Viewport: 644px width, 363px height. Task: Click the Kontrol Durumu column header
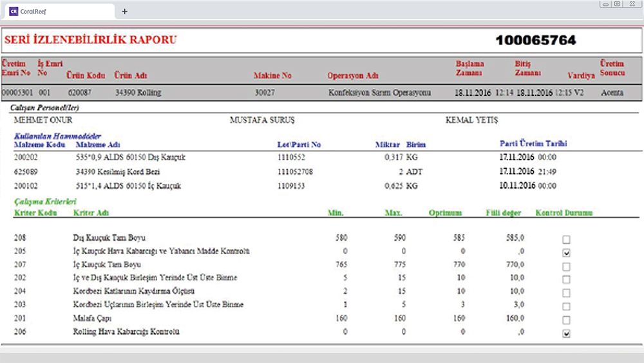[563, 213]
